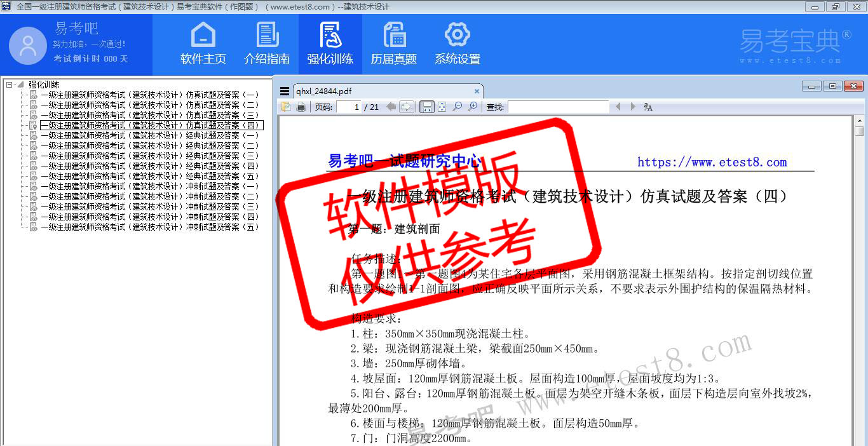Toggle match case search option
The image size is (868, 446).
[x=648, y=107]
